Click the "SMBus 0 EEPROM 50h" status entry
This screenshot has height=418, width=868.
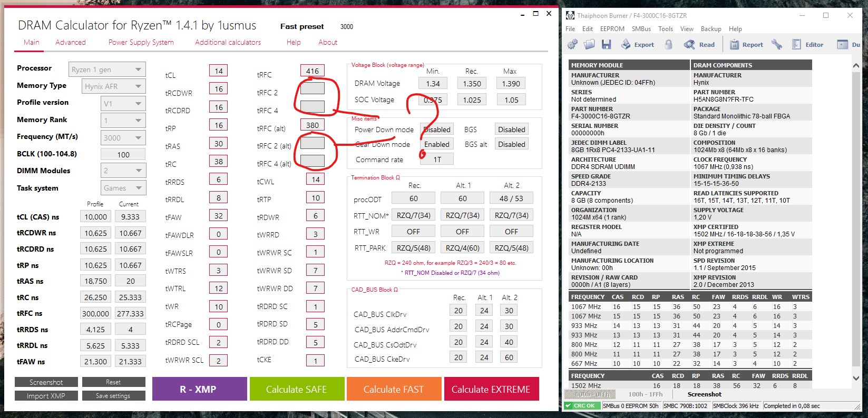(630, 406)
